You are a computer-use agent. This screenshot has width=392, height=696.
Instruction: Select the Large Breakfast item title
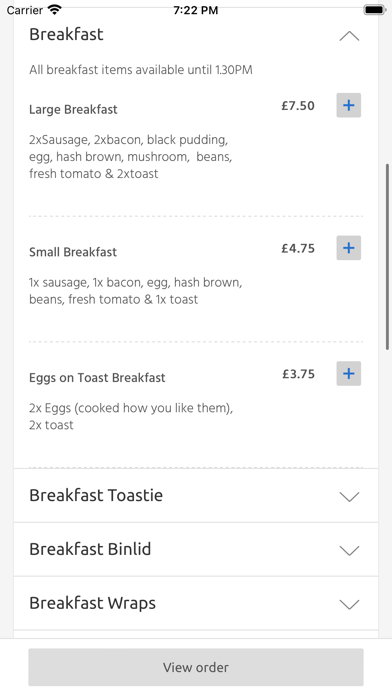tap(73, 110)
